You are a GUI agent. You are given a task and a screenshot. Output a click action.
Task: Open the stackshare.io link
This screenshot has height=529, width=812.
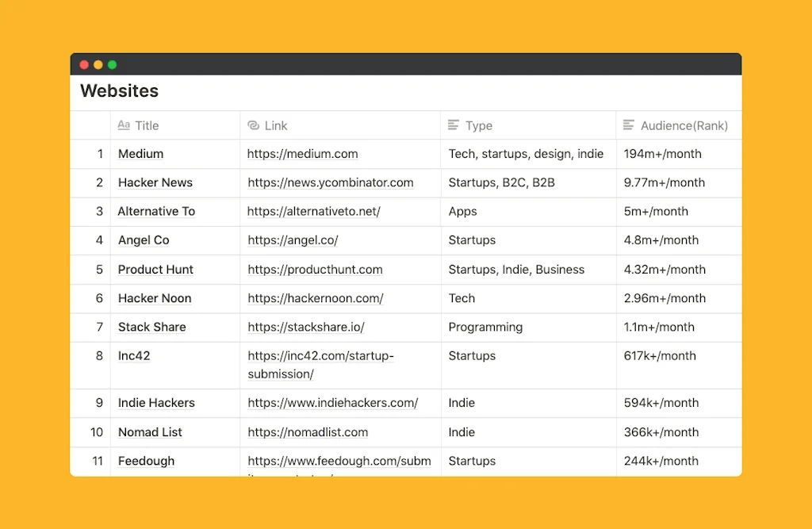[x=305, y=327]
